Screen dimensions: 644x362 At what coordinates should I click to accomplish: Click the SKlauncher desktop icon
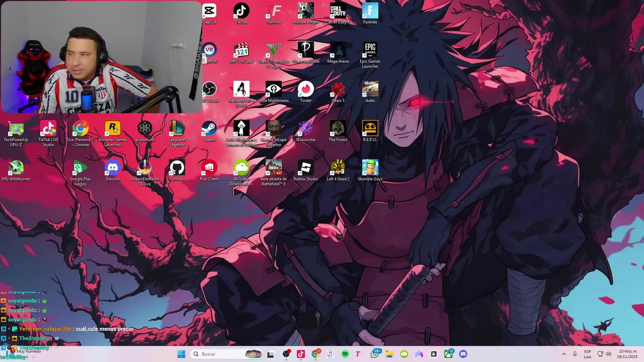pos(306,131)
